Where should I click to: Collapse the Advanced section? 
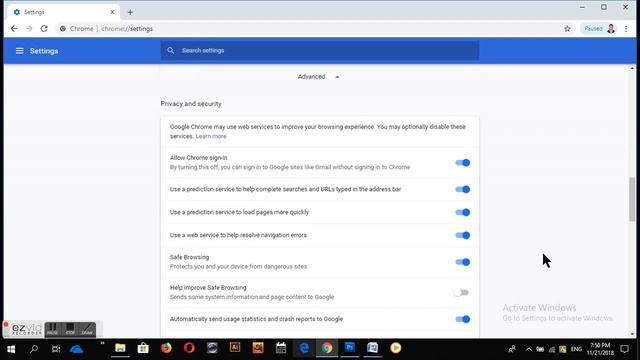(x=318, y=77)
